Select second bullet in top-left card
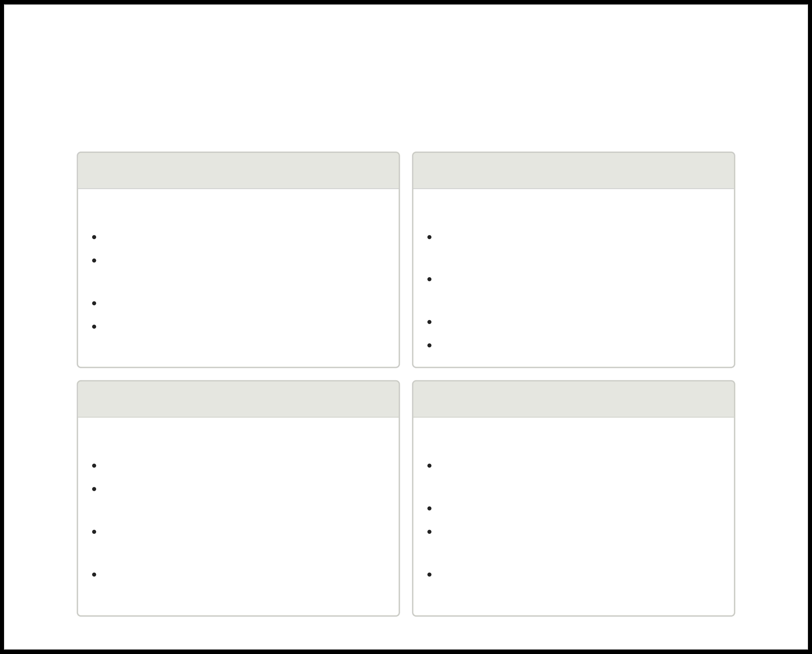This screenshot has width=812, height=654. pyautogui.click(x=94, y=260)
